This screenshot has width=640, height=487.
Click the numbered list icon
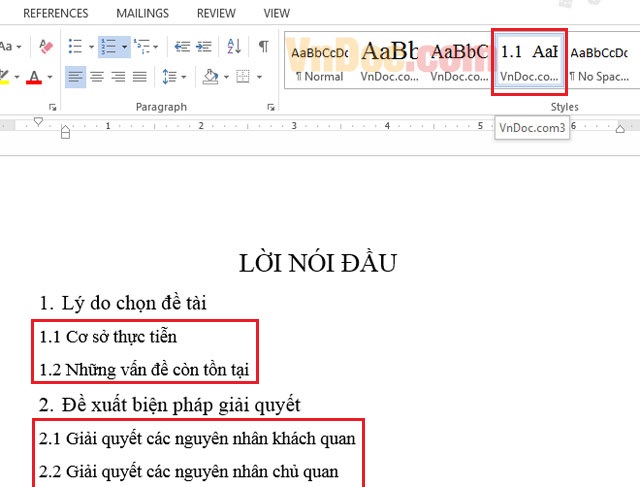coord(108,47)
